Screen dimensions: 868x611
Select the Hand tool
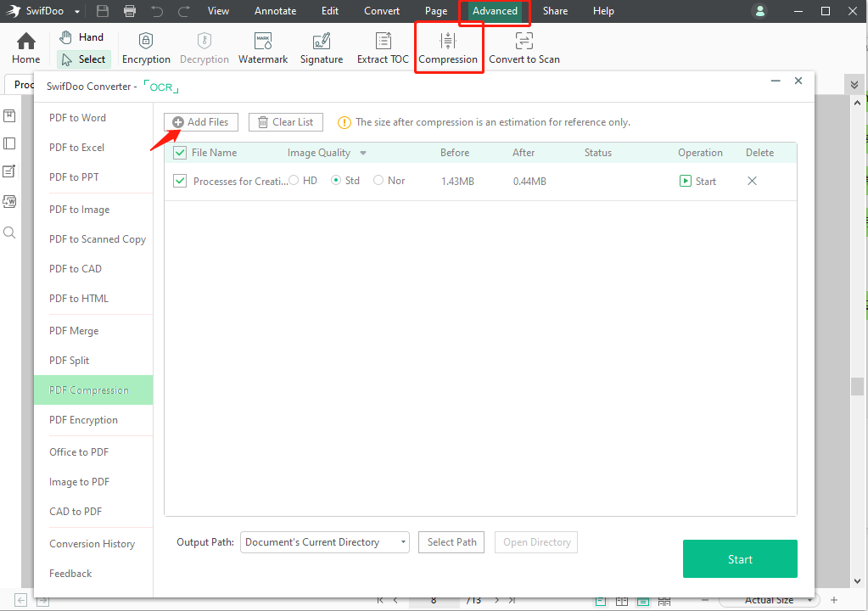pos(82,36)
